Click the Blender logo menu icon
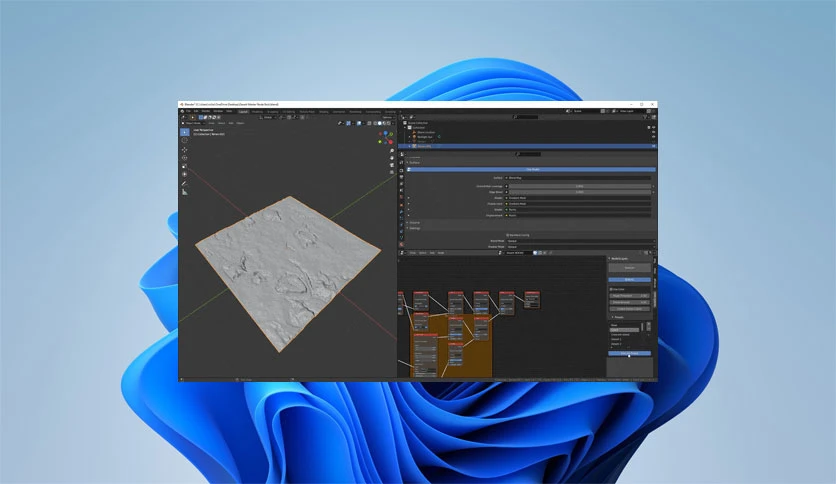836x484 pixels. [182, 111]
